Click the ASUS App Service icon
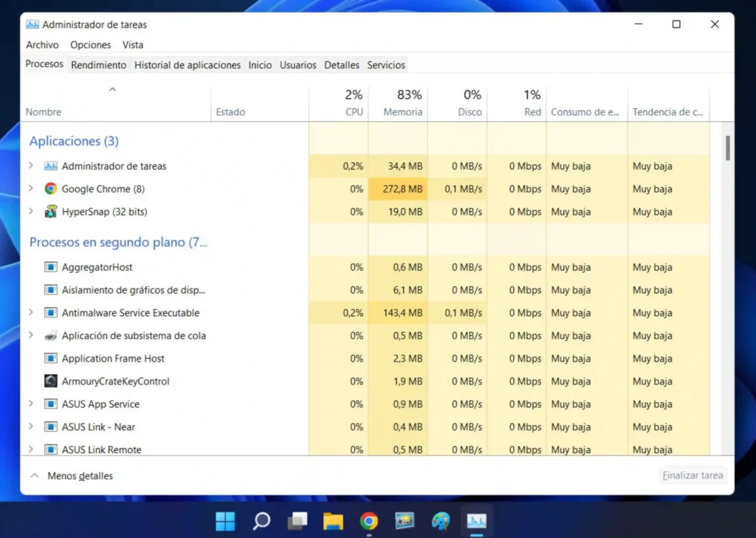 click(51, 404)
